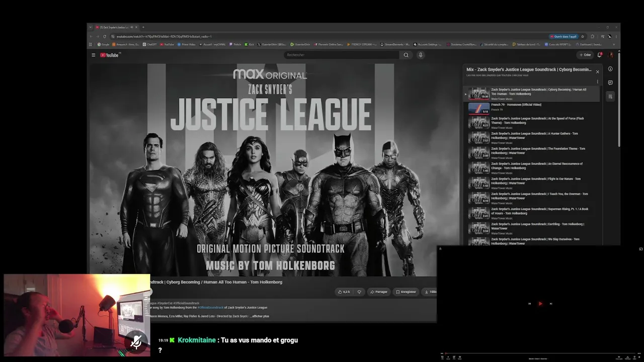The height and width of the screenshot is (362, 644).
Task: Click the YouTube search magnifier button
Action: 406,55
